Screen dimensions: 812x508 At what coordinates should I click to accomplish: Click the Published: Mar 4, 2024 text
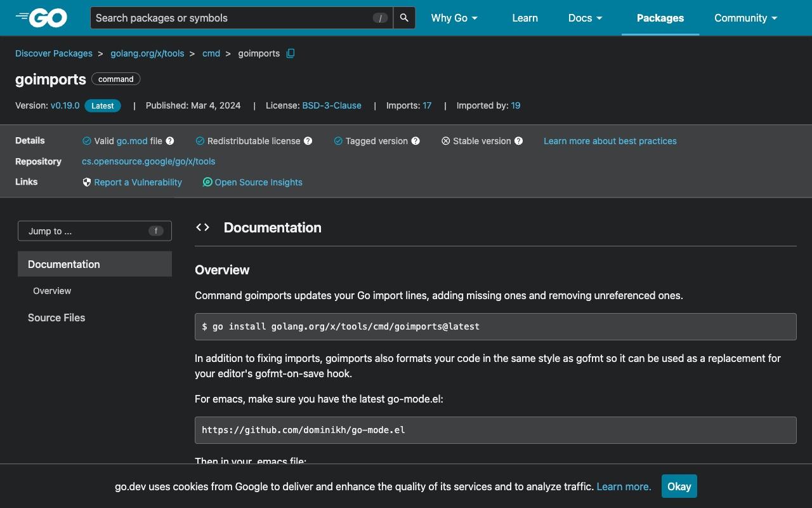tap(193, 105)
